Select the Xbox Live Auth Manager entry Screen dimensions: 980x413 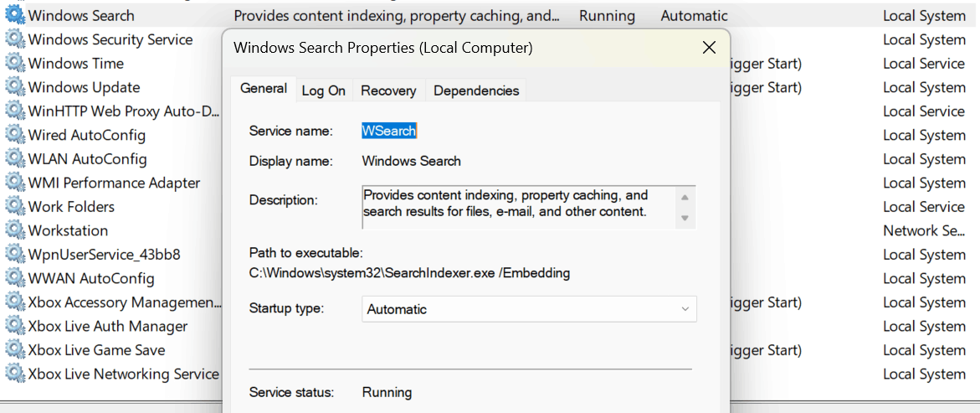(x=108, y=326)
